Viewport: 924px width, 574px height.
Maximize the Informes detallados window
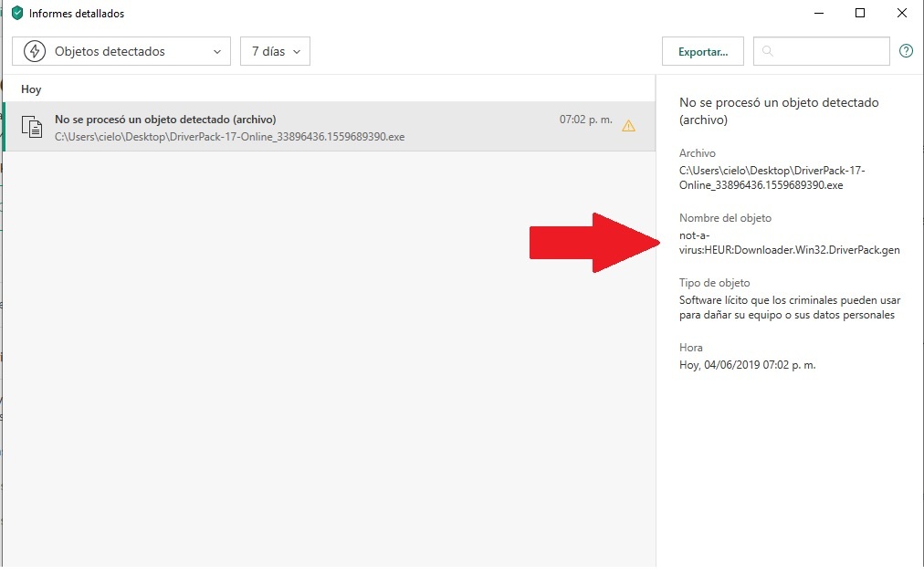point(860,13)
